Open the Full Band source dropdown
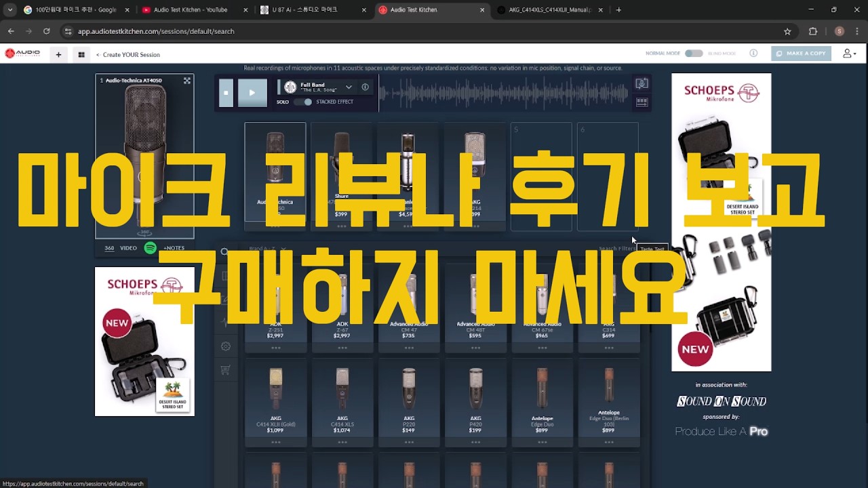This screenshot has height=488, width=868. coord(349,87)
